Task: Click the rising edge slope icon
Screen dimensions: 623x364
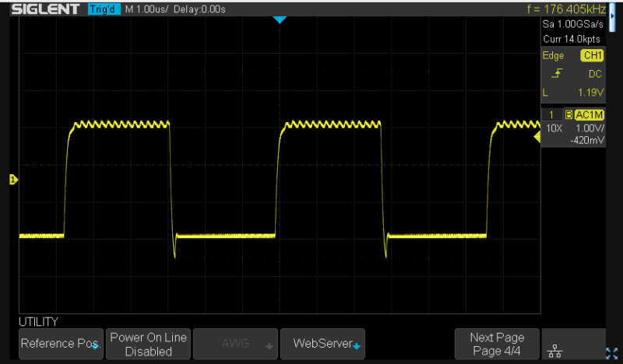Action: (554, 74)
